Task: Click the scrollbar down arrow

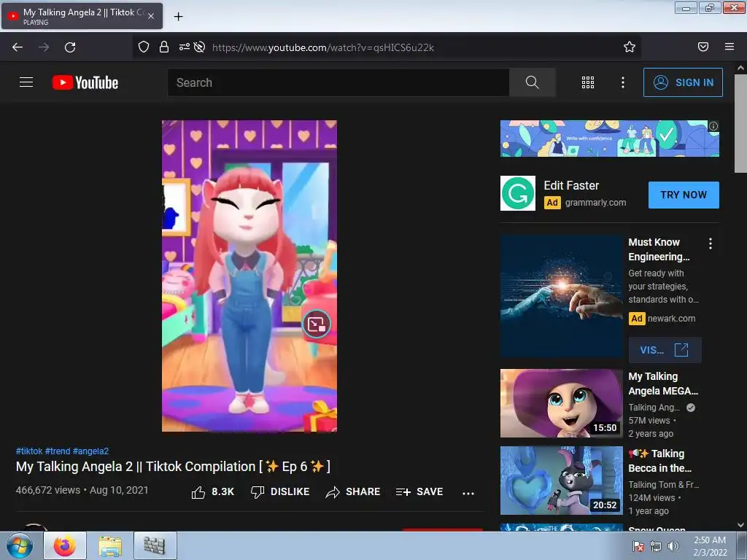Action: click(740, 525)
